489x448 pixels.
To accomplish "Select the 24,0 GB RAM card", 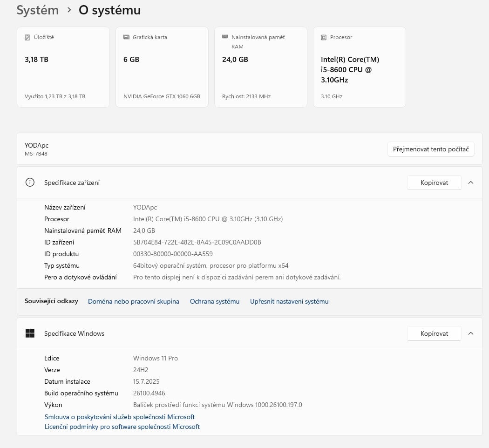I will pyautogui.click(x=260, y=68).
